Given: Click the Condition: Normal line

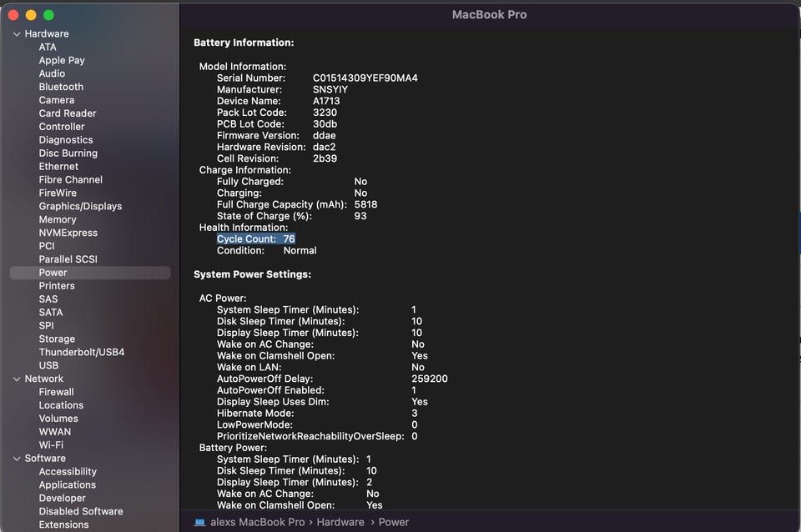Looking at the screenshot, I should pos(267,251).
